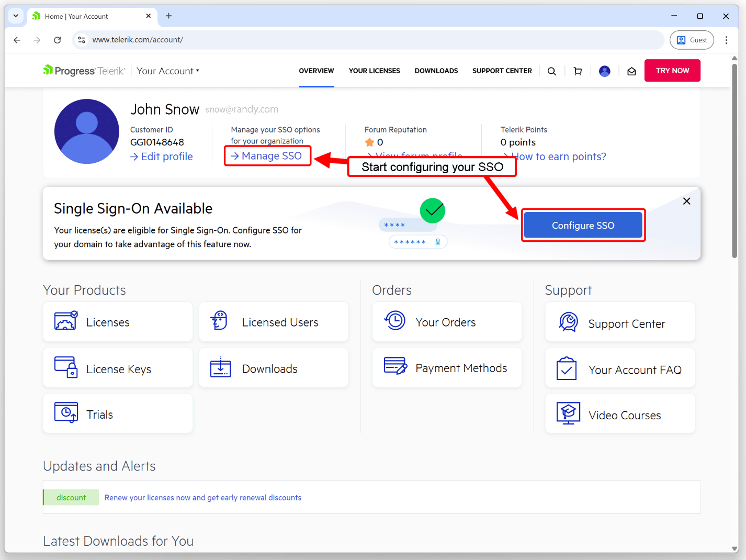Click Renew your licenses early renewal link
The image size is (746, 560).
[x=203, y=498]
